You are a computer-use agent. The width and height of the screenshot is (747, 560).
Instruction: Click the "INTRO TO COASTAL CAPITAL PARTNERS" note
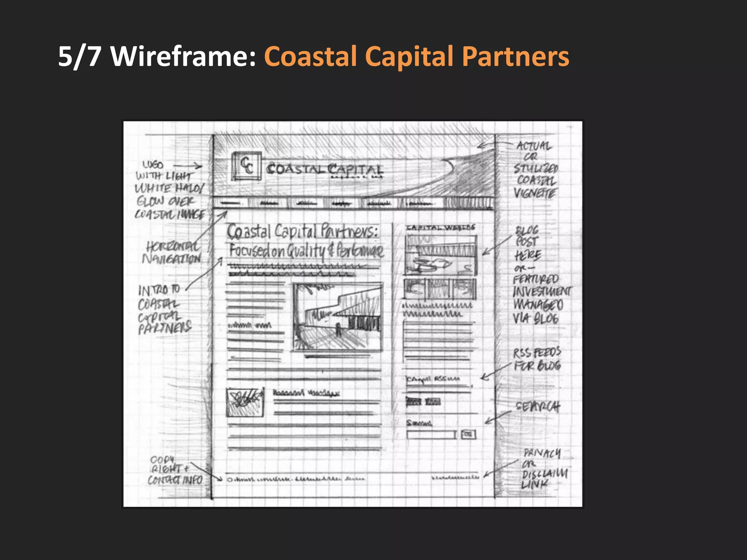click(165, 310)
